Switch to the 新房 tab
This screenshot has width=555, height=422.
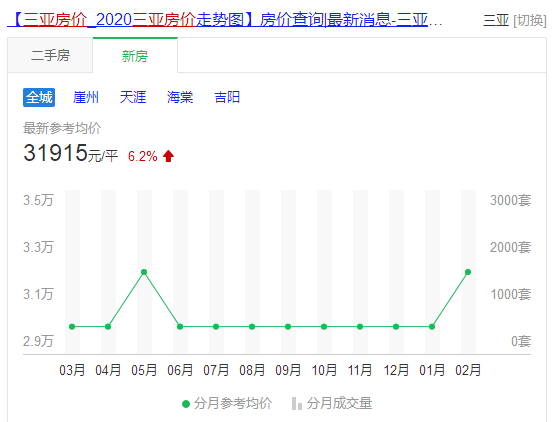[x=135, y=56]
